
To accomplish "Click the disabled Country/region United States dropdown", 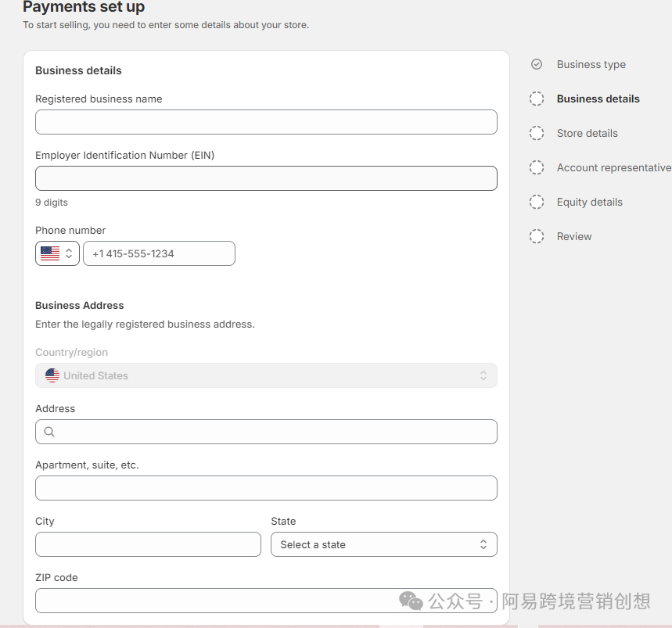I will point(266,375).
